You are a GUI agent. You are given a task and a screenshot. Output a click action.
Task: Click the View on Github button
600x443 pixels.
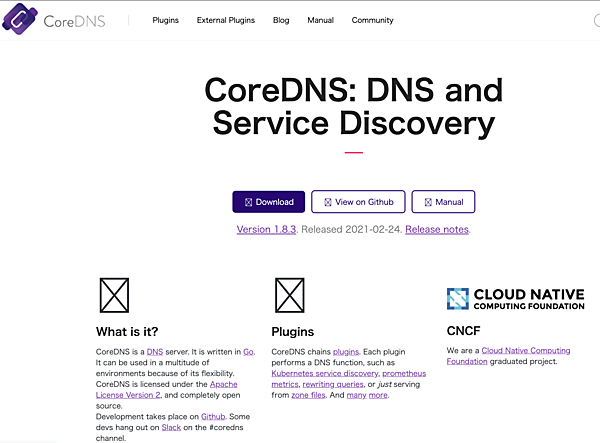pos(358,202)
